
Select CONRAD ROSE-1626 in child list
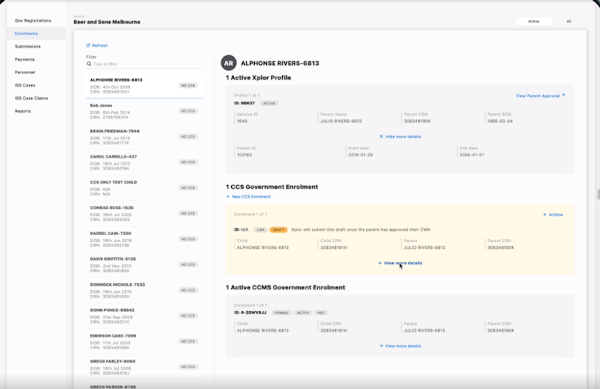144,214
